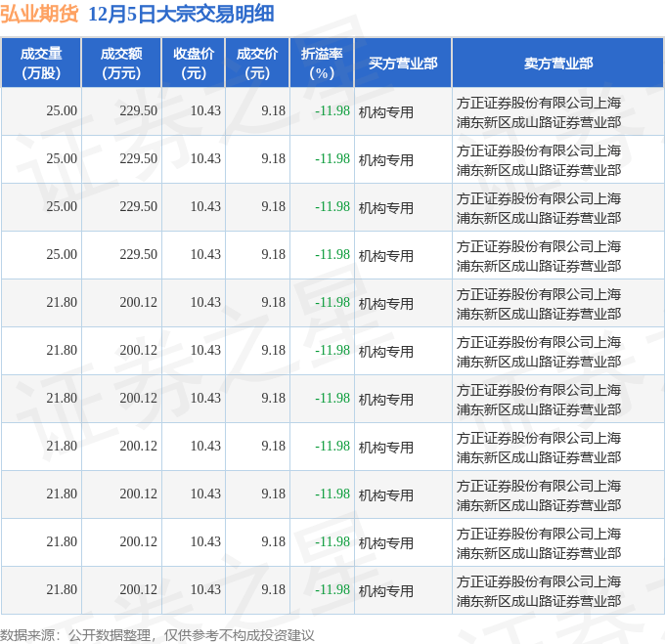665x644 pixels.
Task: Click -11.98 discount rate in first row
Action: tap(332, 111)
